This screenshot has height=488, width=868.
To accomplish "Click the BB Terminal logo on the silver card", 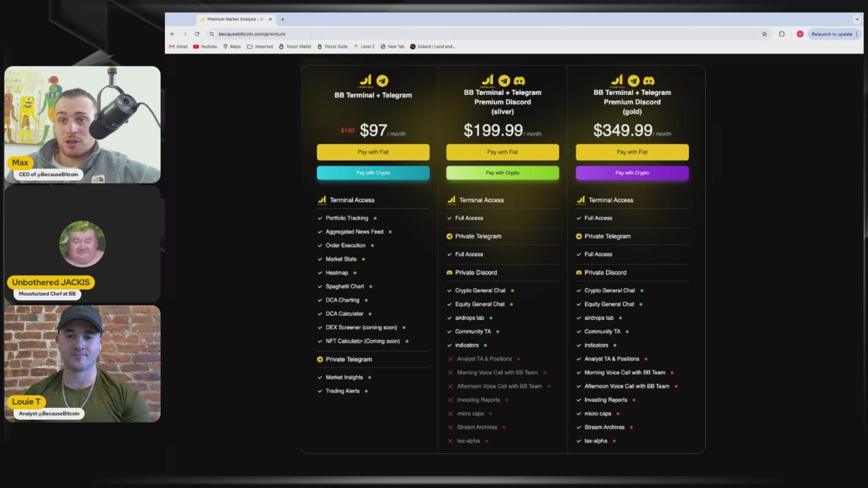I will click(487, 81).
